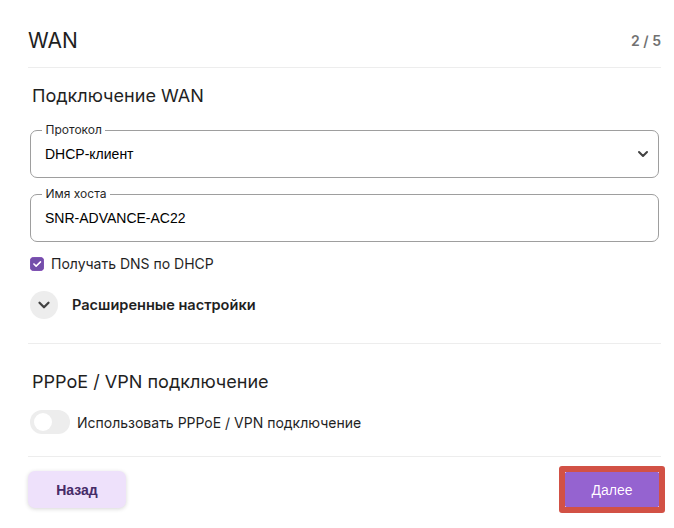
Task: Click the Подключение WAN section heading
Action: [118, 96]
